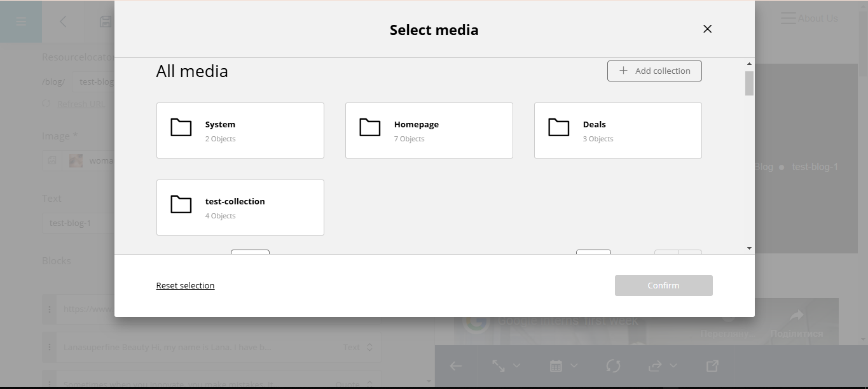Click the Reset selection link
Image resolution: width=868 pixels, height=389 pixels.
coord(185,285)
